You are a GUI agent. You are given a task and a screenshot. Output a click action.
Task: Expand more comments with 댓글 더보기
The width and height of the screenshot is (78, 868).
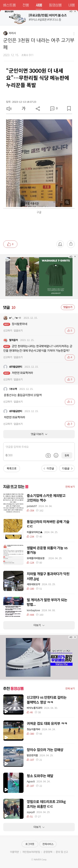[x=39, y=434]
